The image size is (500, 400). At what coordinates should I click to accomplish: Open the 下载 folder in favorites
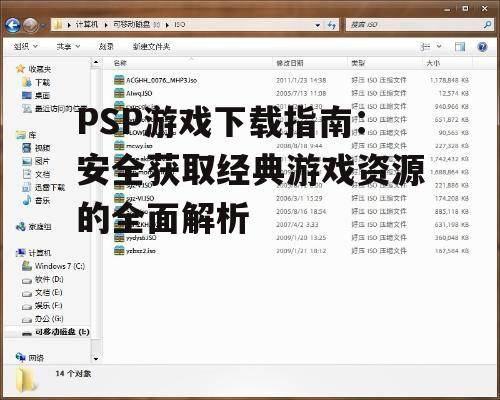pos(42,82)
